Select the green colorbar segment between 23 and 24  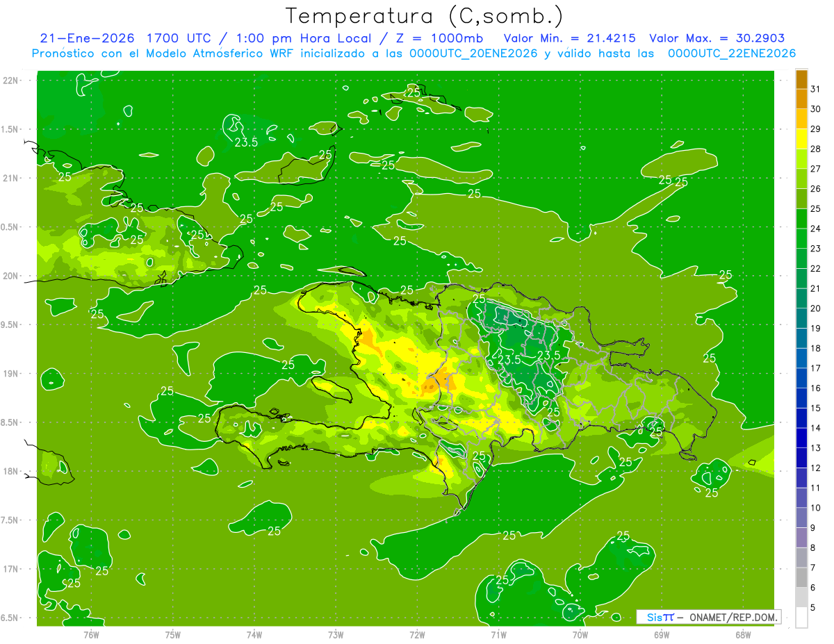pos(801,238)
